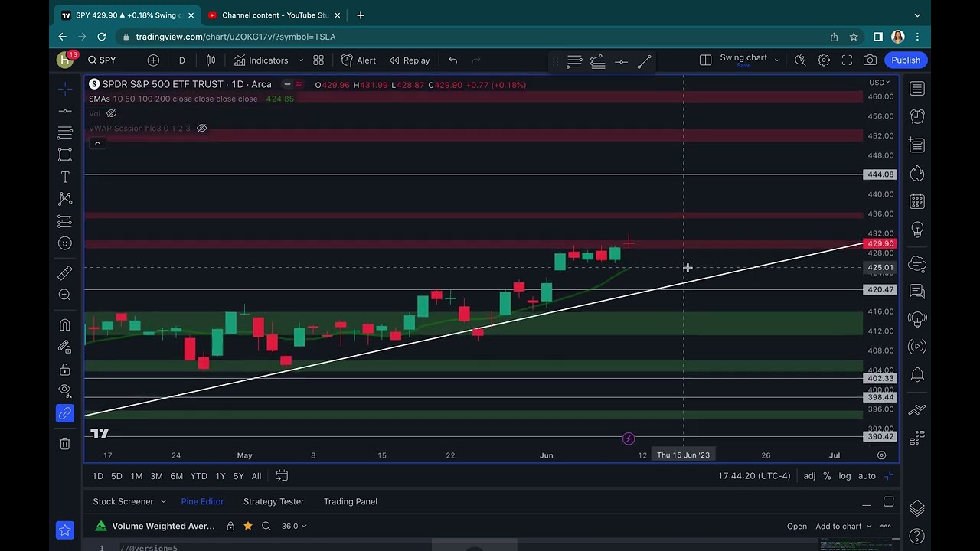This screenshot has width=980, height=551.
Task: Activate the zoom in tool
Action: coord(65,295)
